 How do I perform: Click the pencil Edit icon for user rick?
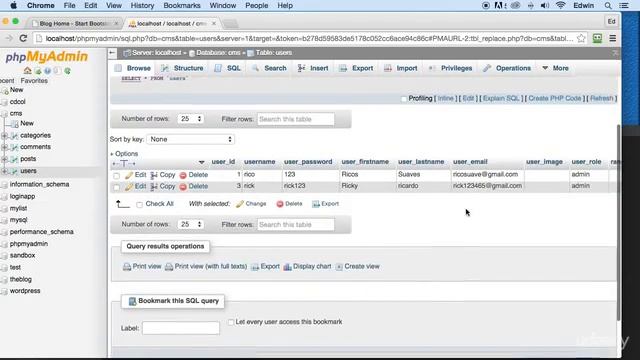(129, 187)
